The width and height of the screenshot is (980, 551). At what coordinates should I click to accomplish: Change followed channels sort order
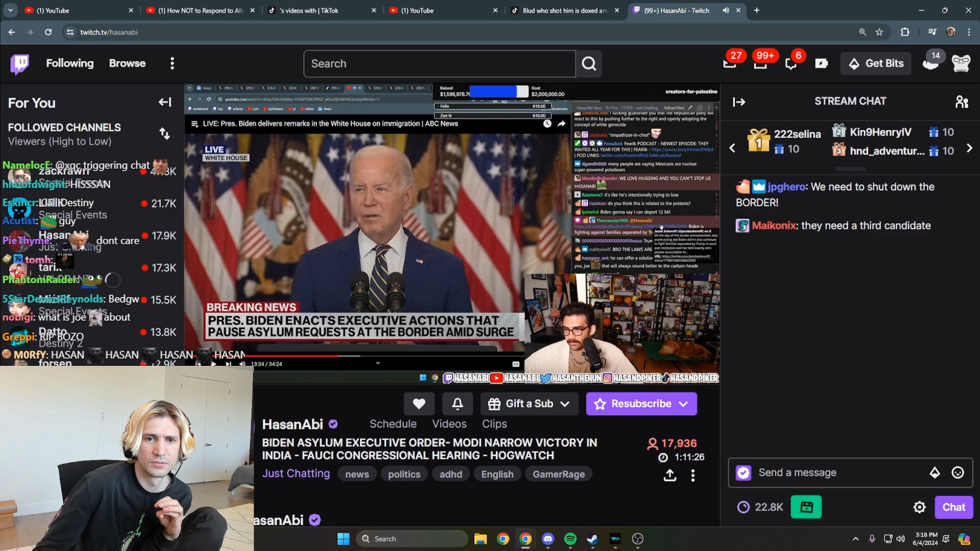click(x=164, y=134)
